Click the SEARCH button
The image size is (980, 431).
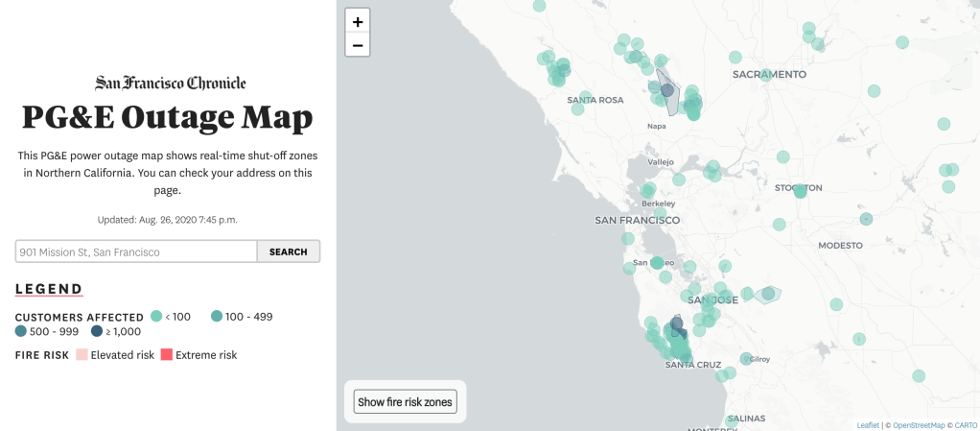[x=288, y=251]
